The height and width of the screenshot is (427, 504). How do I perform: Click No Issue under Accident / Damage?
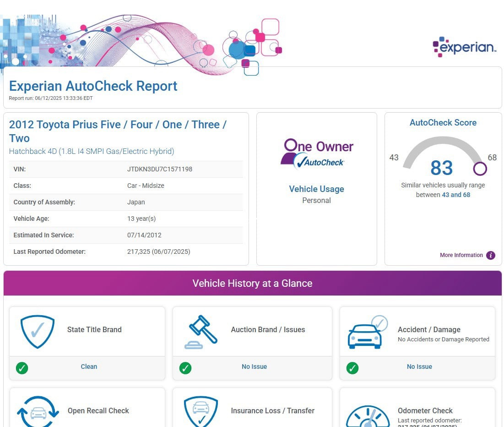tap(419, 367)
